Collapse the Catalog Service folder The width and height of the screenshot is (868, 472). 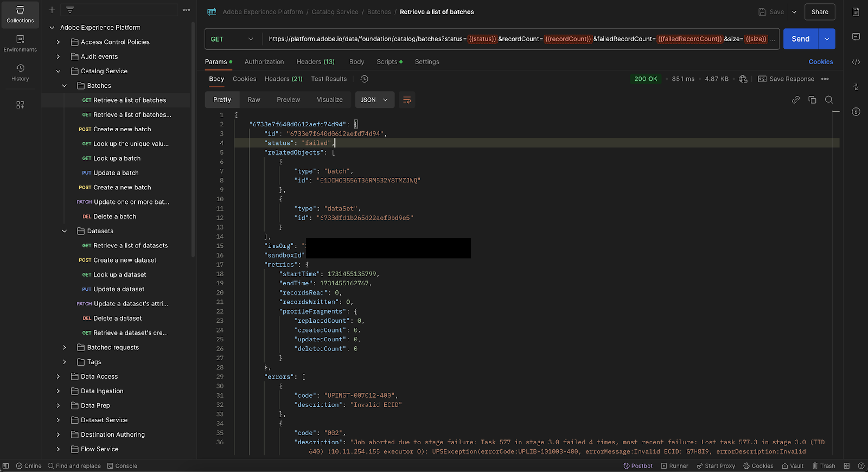(x=58, y=72)
